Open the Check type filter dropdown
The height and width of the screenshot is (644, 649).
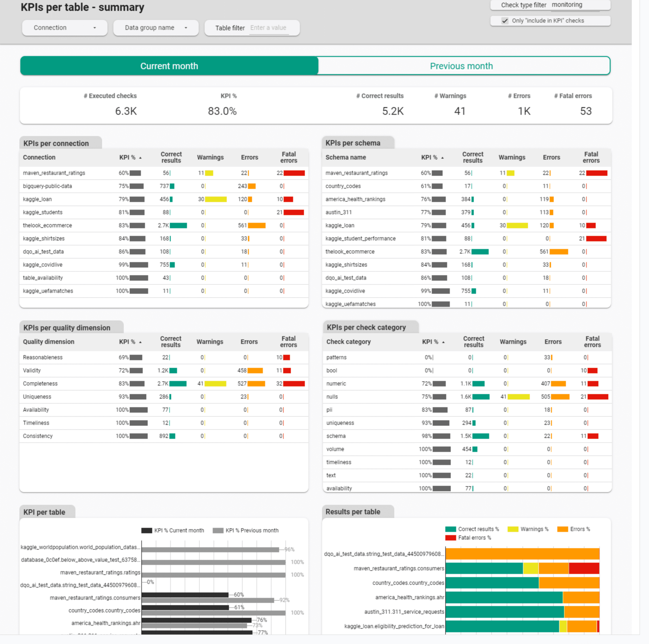coord(567,5)
